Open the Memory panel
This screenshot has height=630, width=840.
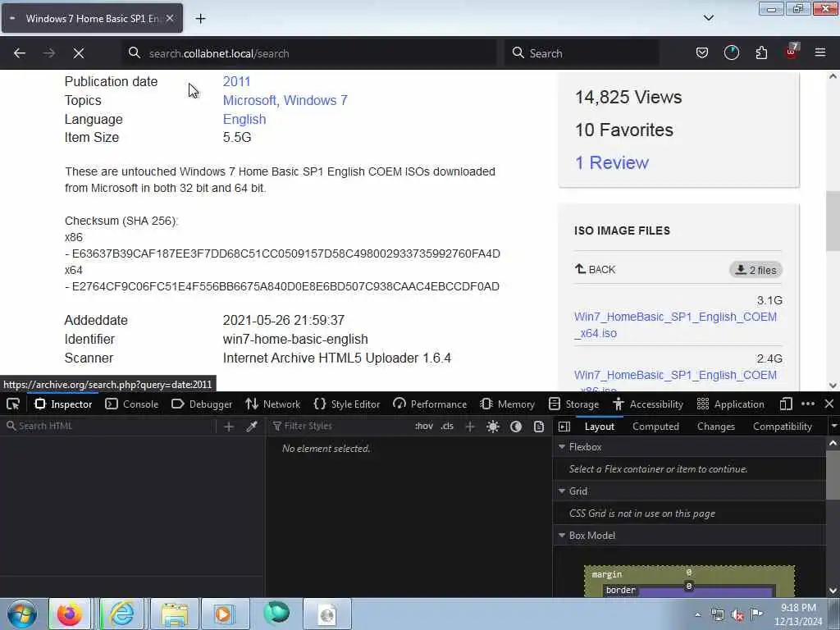pos(507,404)
